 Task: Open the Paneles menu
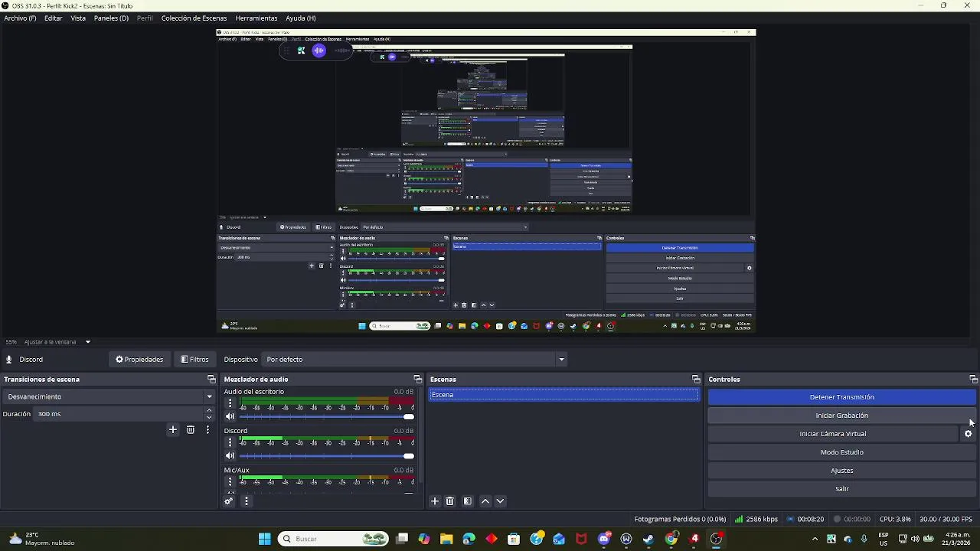(x=111, y=18)
